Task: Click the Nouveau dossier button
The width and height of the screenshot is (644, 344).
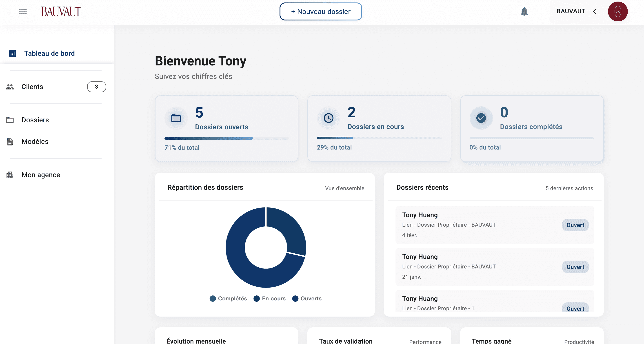Action: [x=320, y=11]
